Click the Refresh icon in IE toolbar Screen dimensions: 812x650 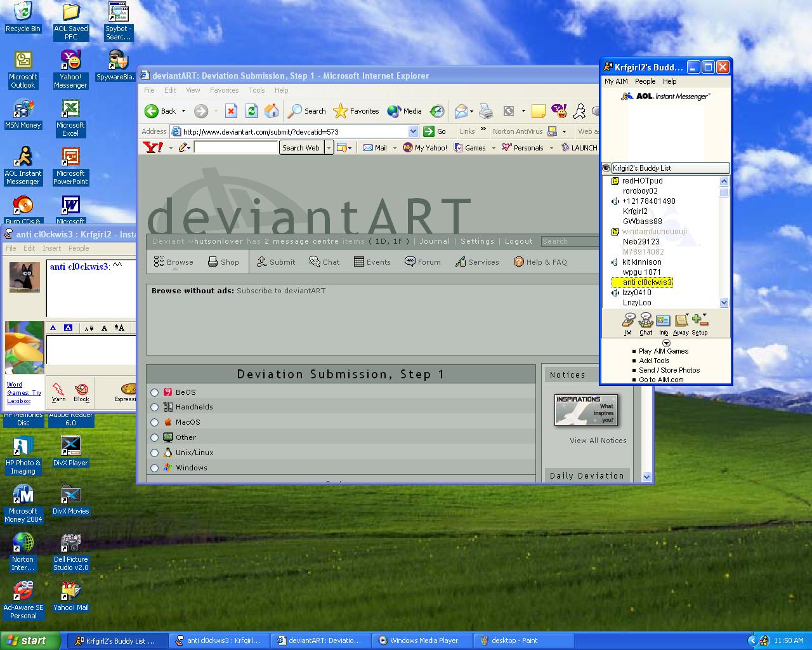(251, 111)
